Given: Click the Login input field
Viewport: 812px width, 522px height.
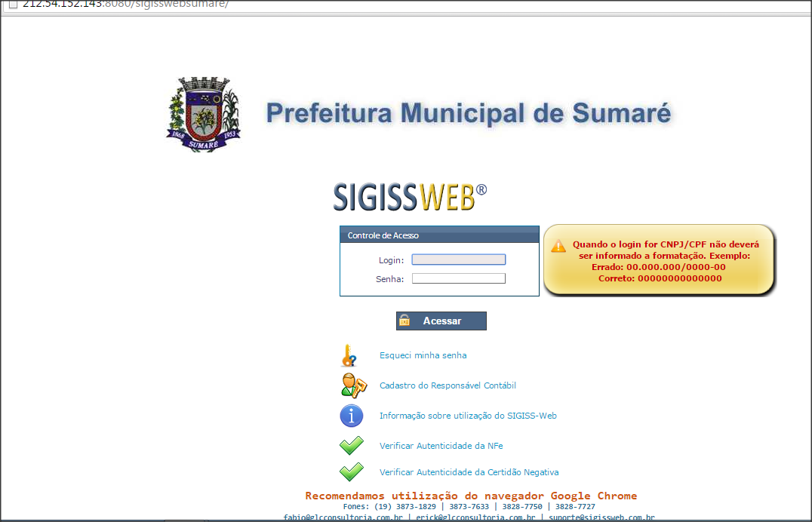Looking at the screenshot, I should pos(458,259).
